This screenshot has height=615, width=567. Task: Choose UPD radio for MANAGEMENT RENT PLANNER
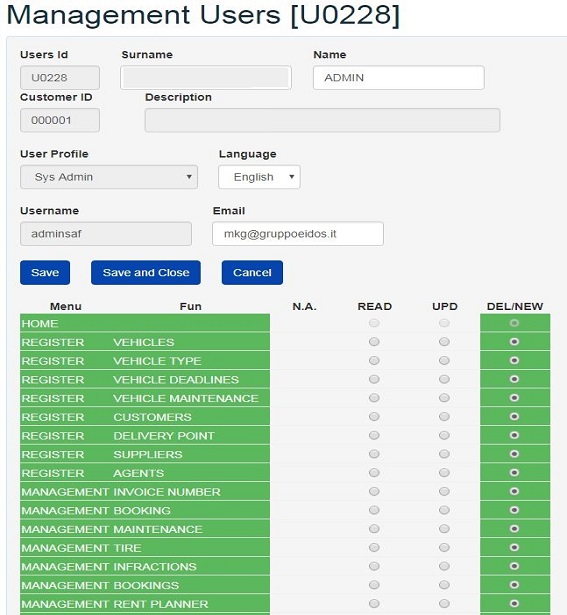[444, 603]
